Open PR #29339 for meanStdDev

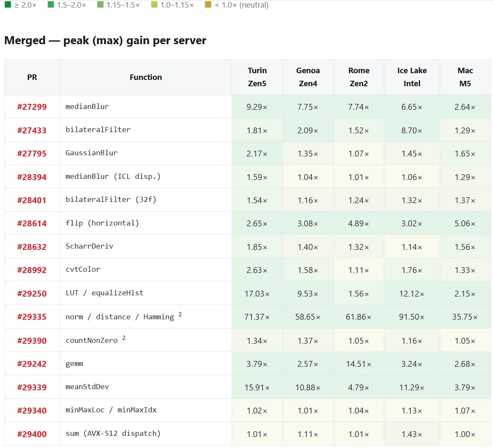(x=32, y=387)
